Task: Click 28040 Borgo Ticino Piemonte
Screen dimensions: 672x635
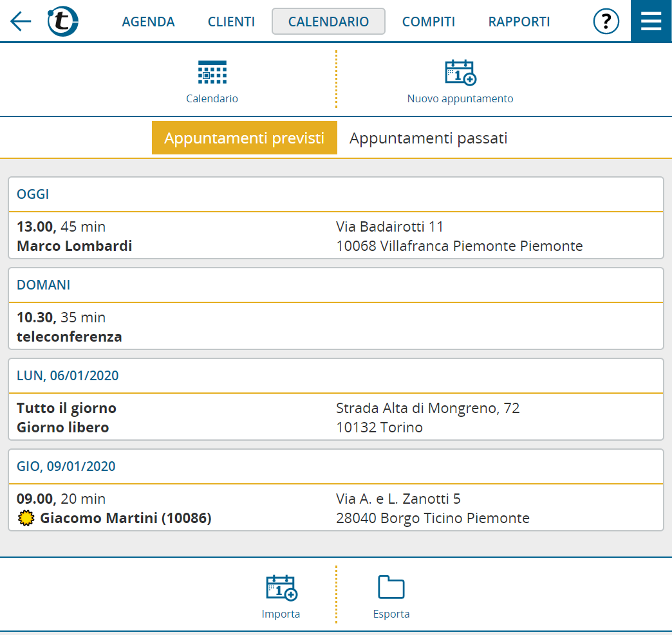Action: [x=433, y=519]
